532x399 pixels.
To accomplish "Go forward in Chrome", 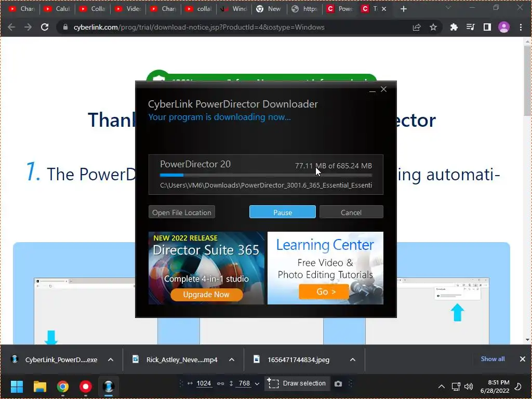I will coord(28,27).
